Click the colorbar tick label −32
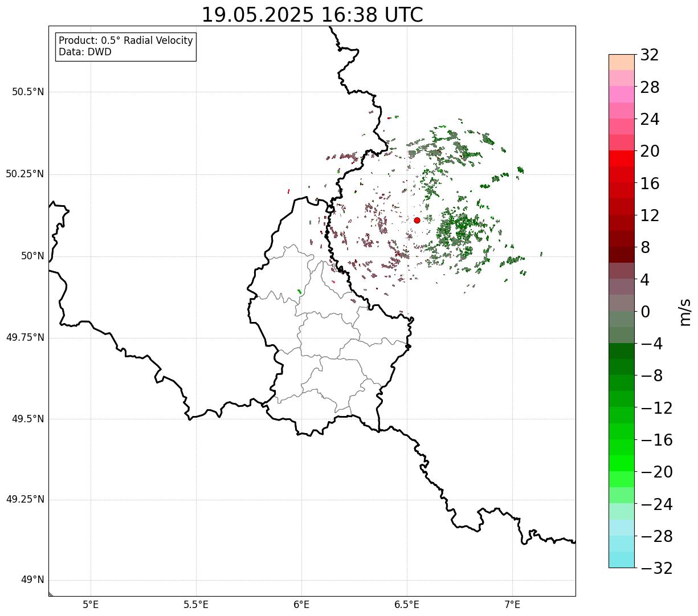The height and width of the screenshot is (616, 698). (x=656, y=568)
